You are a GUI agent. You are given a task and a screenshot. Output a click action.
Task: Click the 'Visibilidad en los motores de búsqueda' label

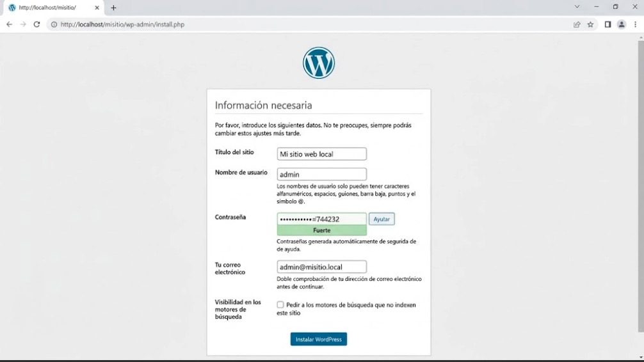click(237, 310)
